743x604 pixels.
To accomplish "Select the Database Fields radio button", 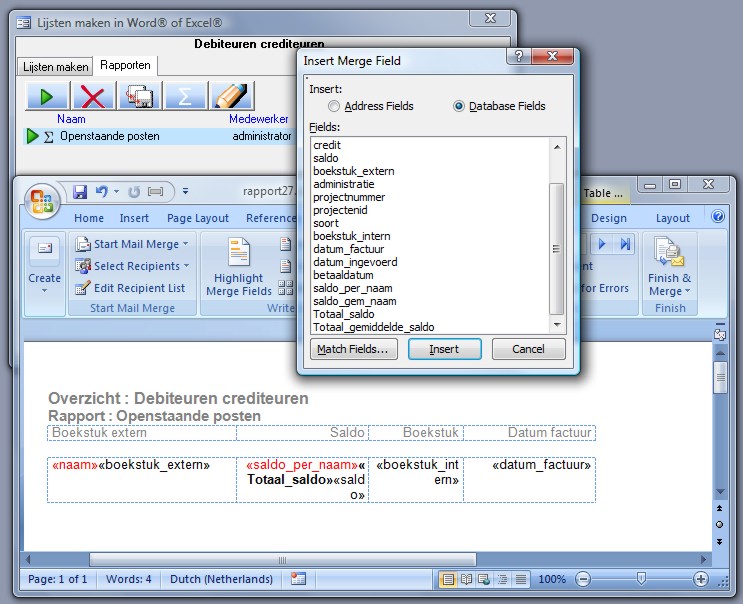I will 460,106.
